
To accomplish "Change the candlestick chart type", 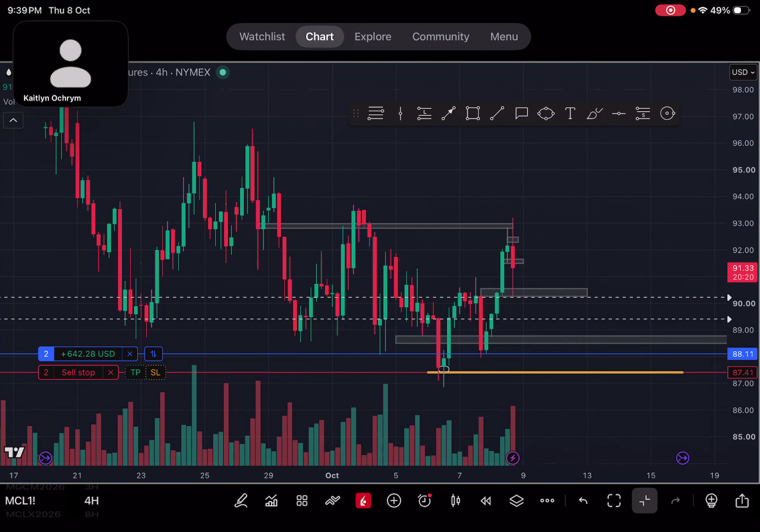I will tap(456, 501).
